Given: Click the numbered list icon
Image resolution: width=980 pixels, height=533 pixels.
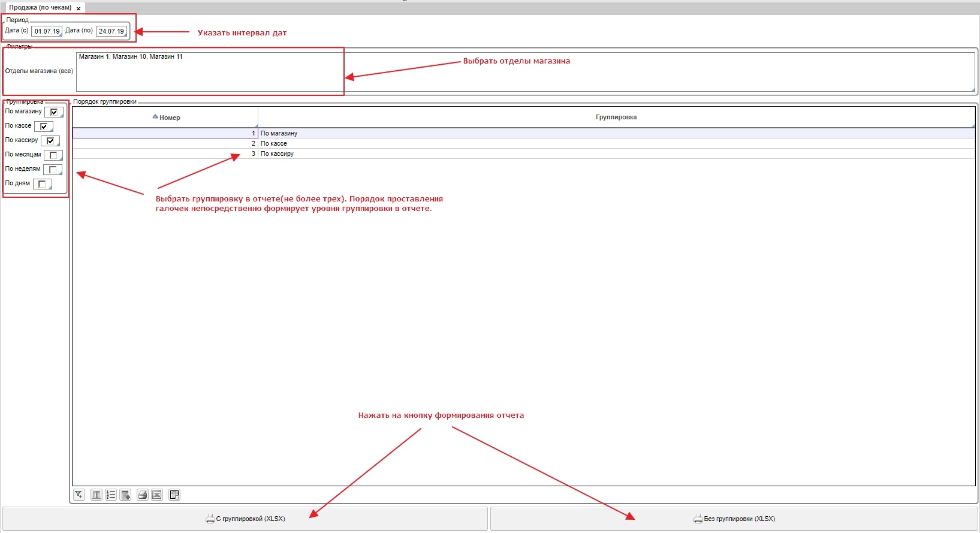Looking at the screenshot, I should (111, 495).
